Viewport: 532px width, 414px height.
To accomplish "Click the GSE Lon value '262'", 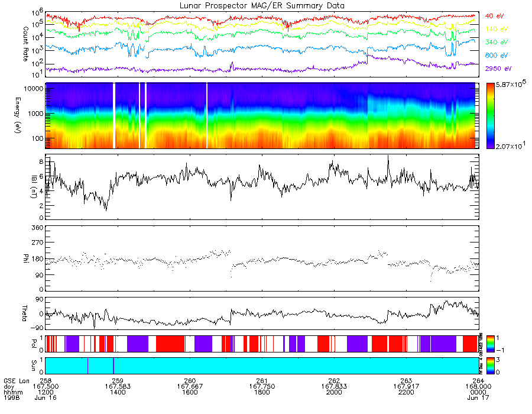I will [334, 381].
